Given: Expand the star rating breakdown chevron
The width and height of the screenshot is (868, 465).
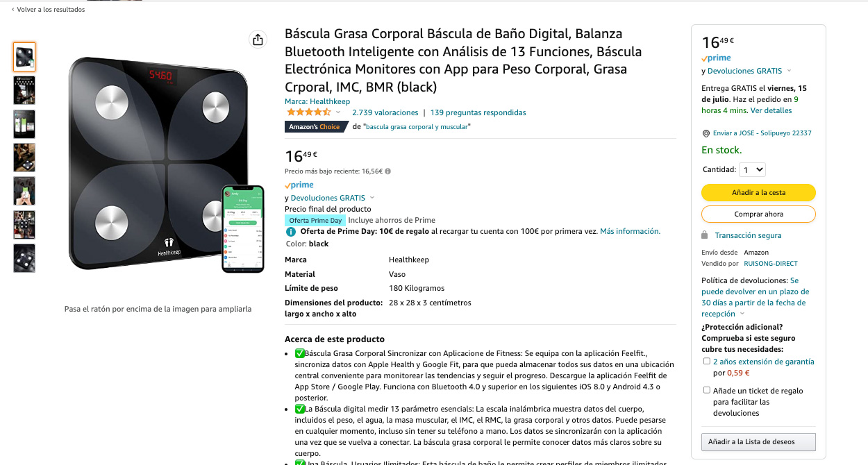Looking at the screenshot, I should (339, 112).
